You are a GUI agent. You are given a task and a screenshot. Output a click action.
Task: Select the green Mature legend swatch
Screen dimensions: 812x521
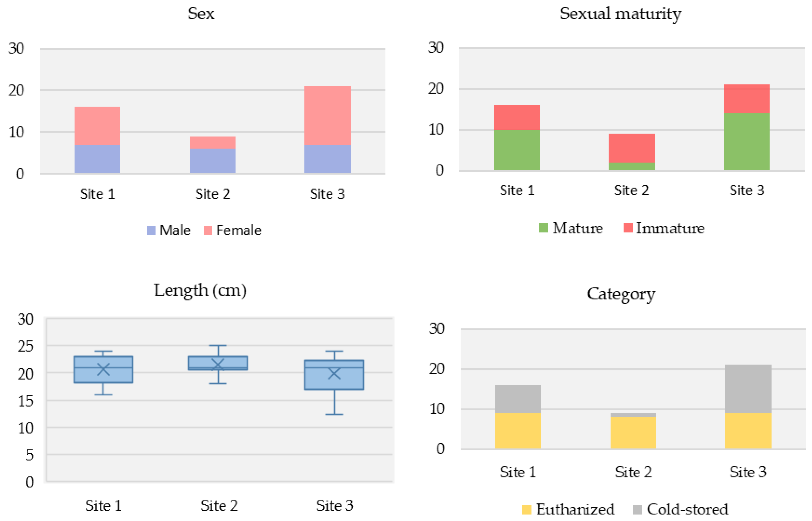coord(543,228)
